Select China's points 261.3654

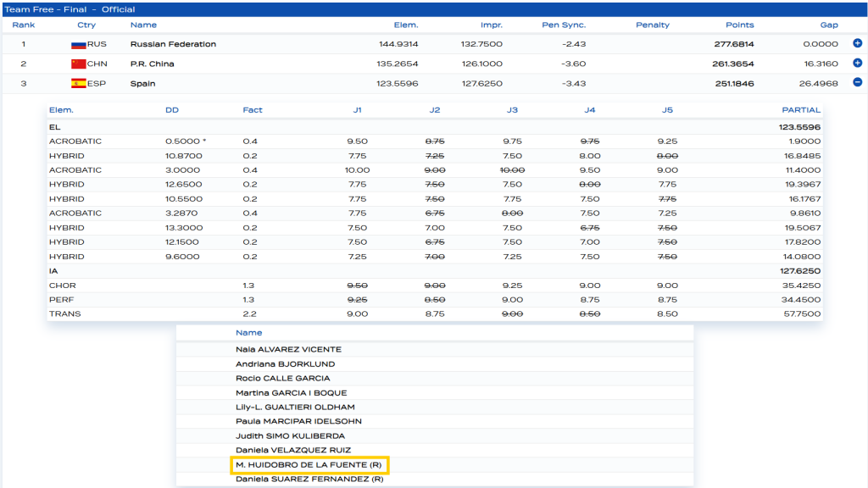click(733, 64)
